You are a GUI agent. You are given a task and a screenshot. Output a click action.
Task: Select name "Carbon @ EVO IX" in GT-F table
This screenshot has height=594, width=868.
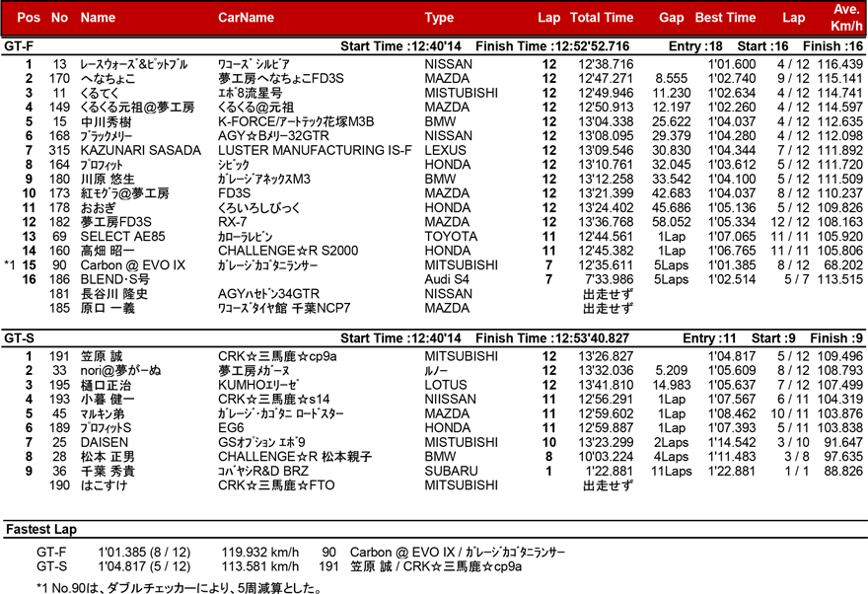[x=133, y=265]
